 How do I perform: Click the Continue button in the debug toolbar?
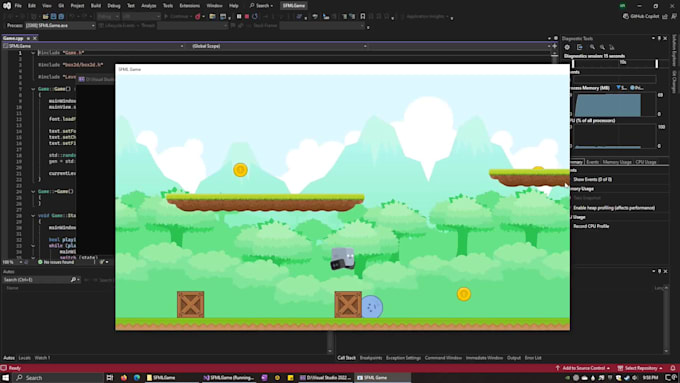coord(177,16)
